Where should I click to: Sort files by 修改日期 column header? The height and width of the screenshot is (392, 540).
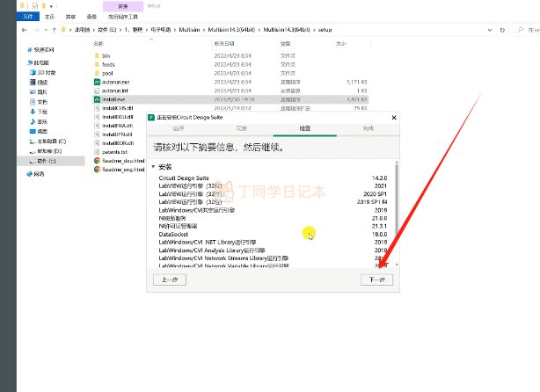tap(224, 43)
